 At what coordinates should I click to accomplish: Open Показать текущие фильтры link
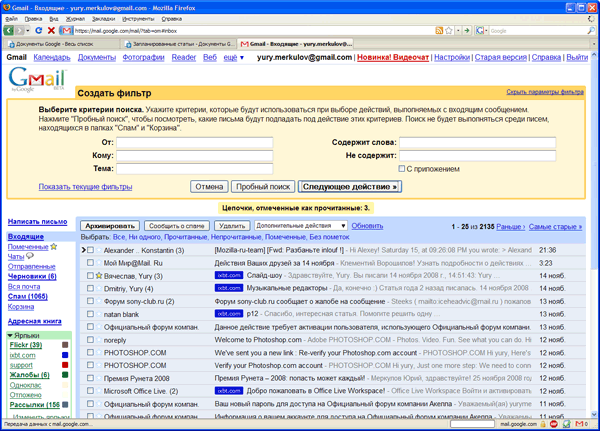pos(85,187)
